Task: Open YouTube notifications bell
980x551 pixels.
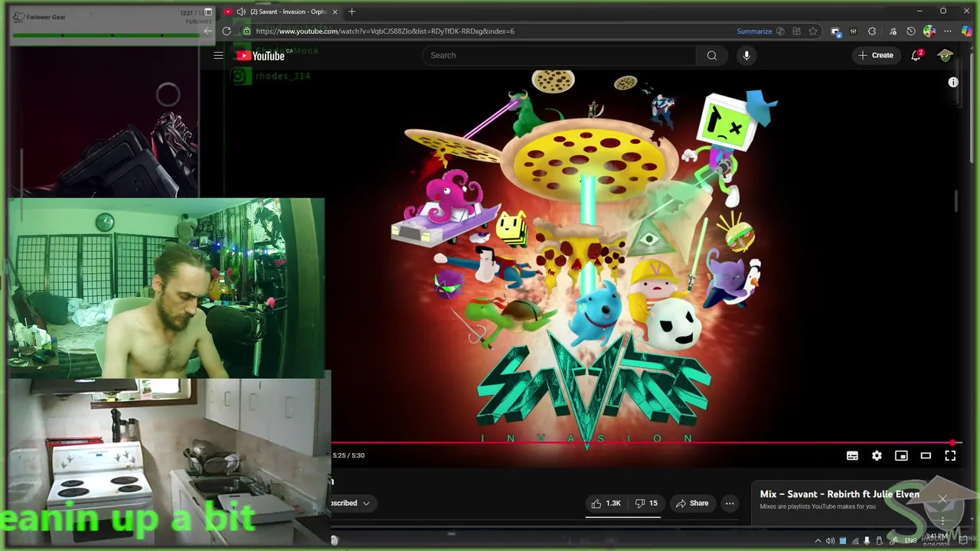Action: pos(916,55)
